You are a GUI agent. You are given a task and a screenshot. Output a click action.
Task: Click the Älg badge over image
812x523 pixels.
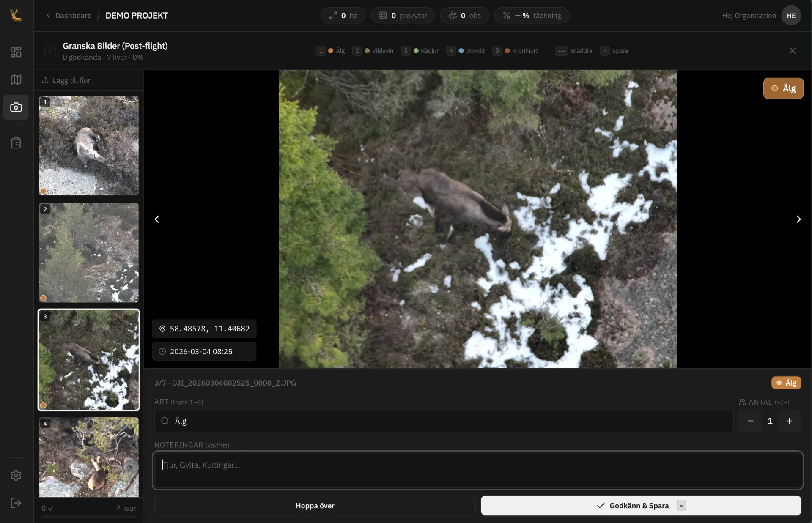tap(783, 88)
